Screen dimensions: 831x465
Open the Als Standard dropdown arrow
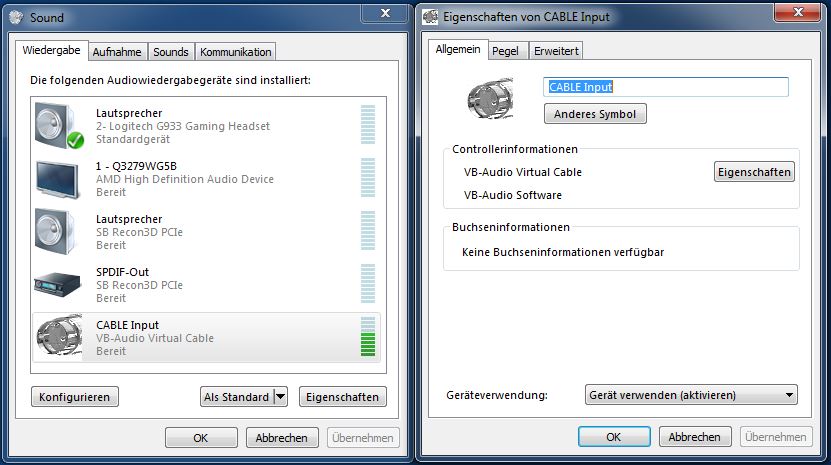point(281,397)
